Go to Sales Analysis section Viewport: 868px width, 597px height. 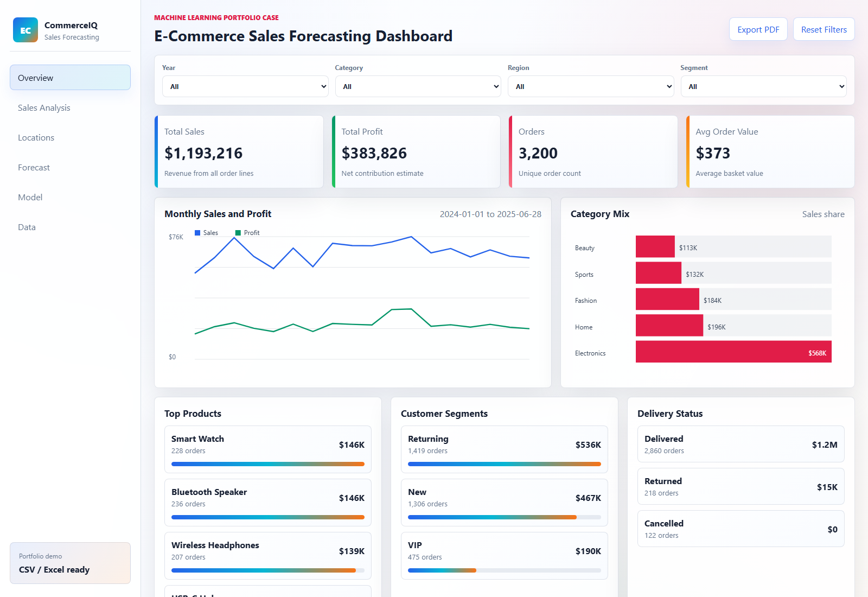pyautogui.click(x=70, y=107)
